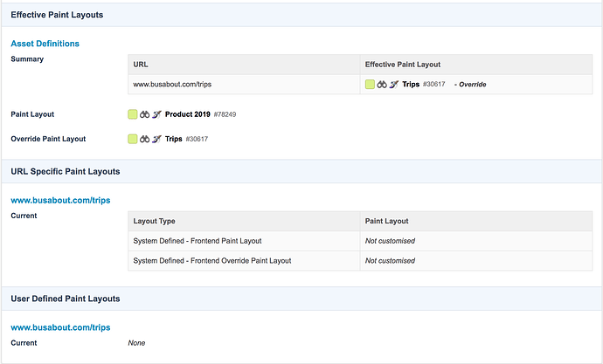The width and height of the screenshot is (603, 364).
Task: Click green status square beside Product 2019
Action: click(132, 114)
